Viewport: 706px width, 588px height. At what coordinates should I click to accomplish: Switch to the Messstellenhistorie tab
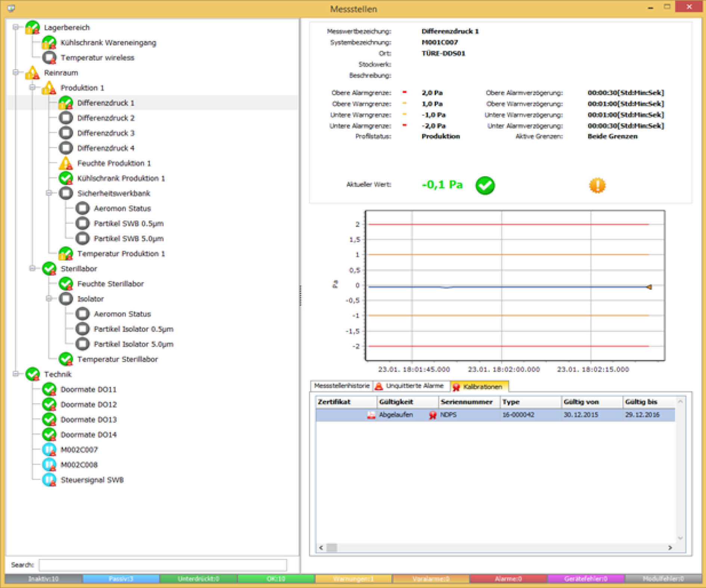click(x=342, y=386)
